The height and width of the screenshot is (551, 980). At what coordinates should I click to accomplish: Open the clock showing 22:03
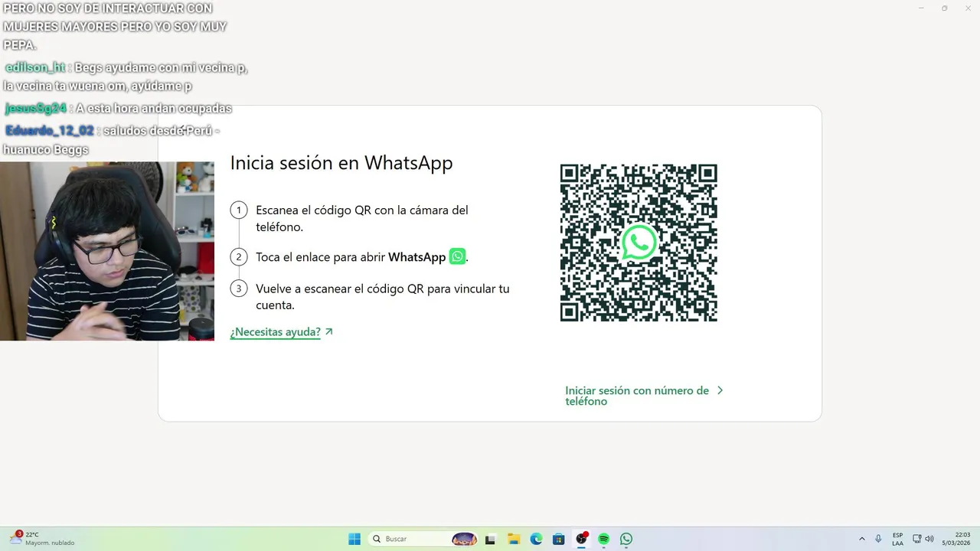point(957,539)
